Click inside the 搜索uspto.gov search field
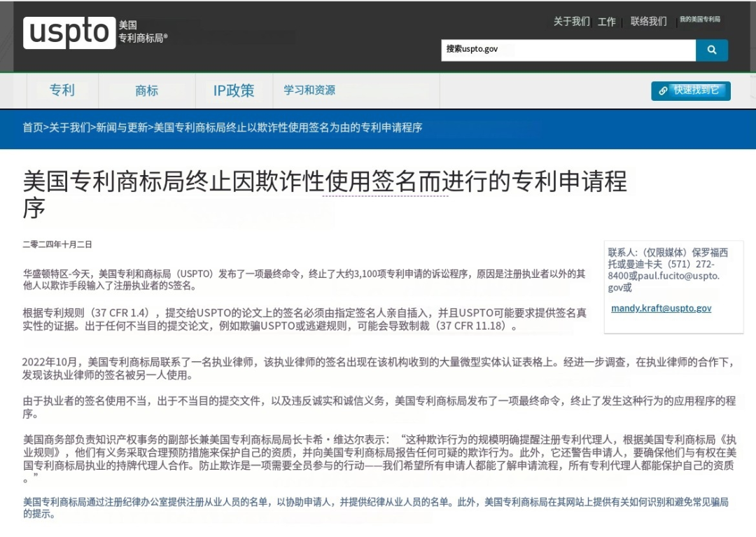Image resolution: width=756 pixels, height=537 pixels. click(567, 50)
